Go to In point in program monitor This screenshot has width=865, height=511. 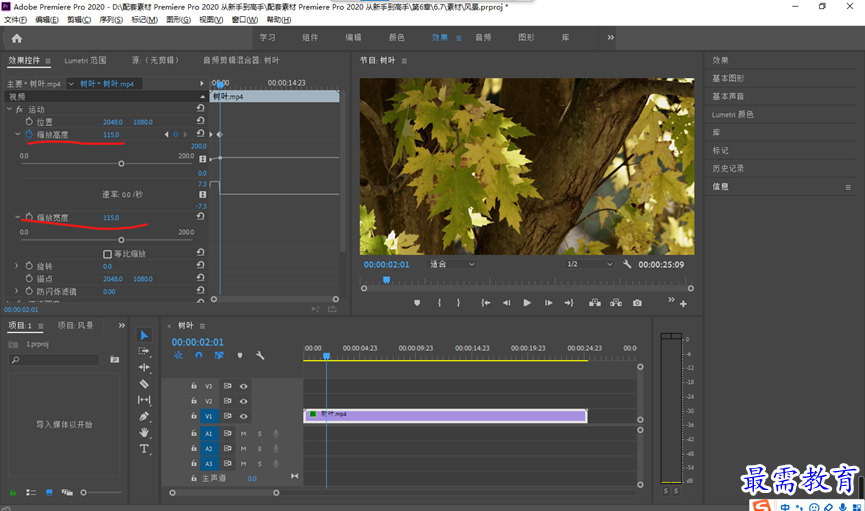(485, 303)
